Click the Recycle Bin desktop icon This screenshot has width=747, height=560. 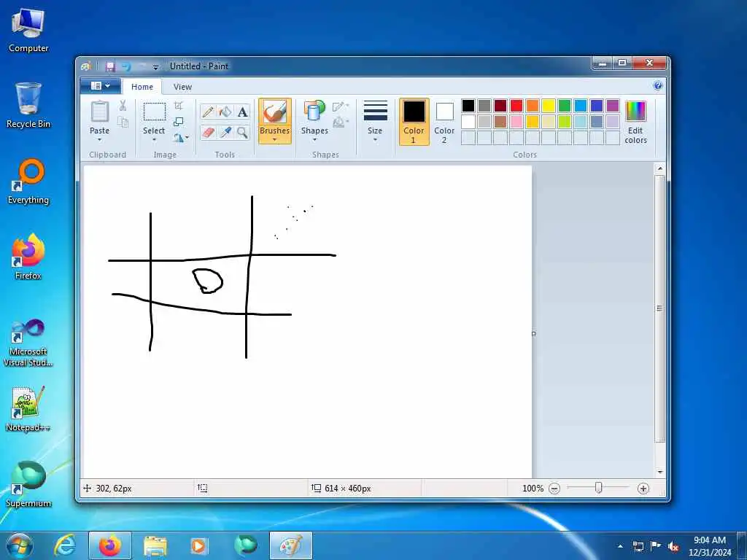click(x=28, y=106)
